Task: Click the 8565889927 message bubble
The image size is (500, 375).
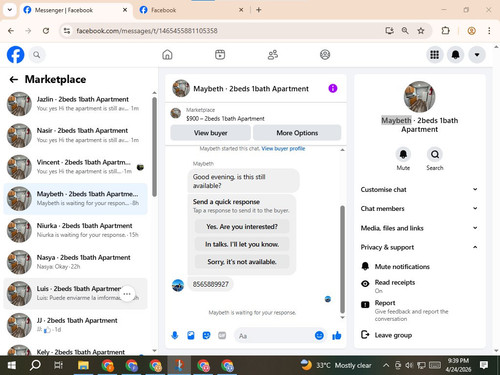Action: click(211, 284)
